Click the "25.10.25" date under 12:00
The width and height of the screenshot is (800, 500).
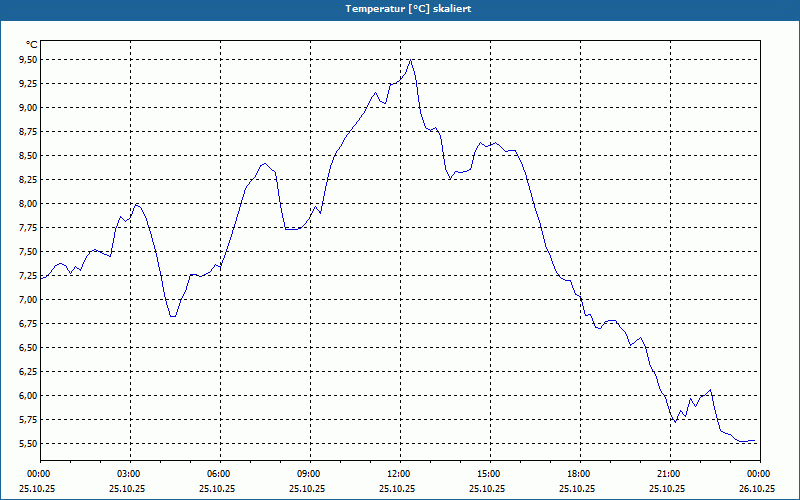click(397, 488)
